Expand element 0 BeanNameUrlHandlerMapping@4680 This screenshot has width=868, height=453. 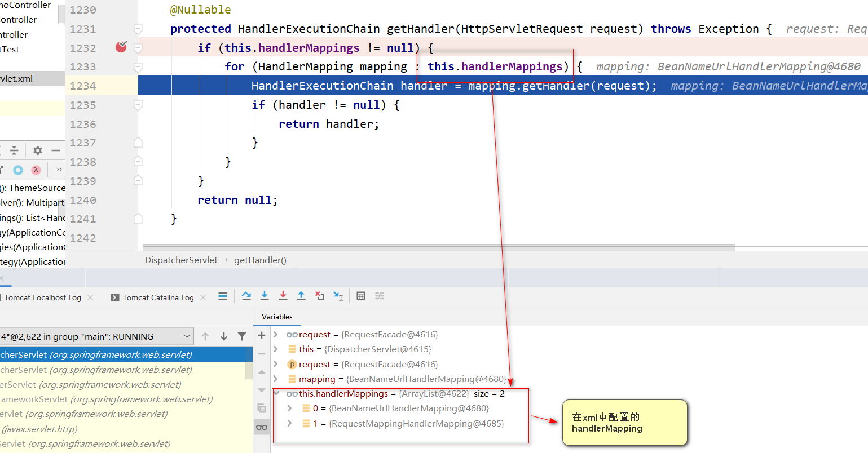pyautogui.click(x=290, y=408)
